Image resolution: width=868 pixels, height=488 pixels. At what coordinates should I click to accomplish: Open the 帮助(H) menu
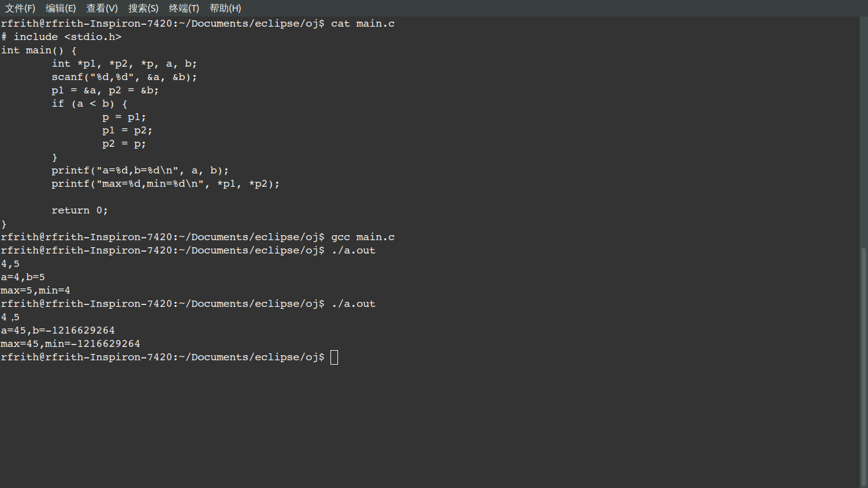(226, 8)
